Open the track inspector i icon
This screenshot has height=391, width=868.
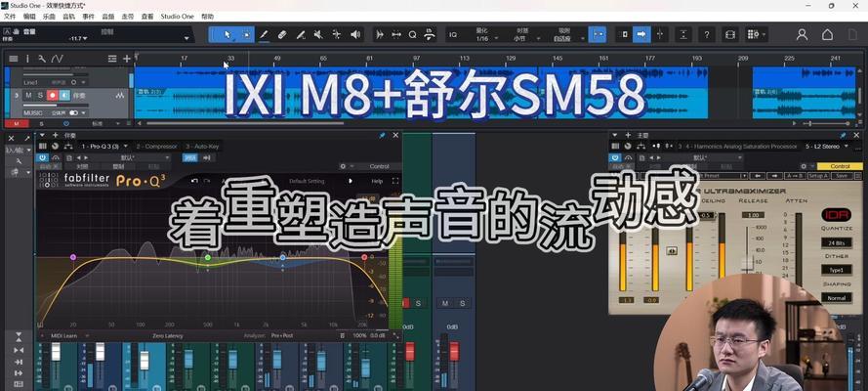click(27, 58)
